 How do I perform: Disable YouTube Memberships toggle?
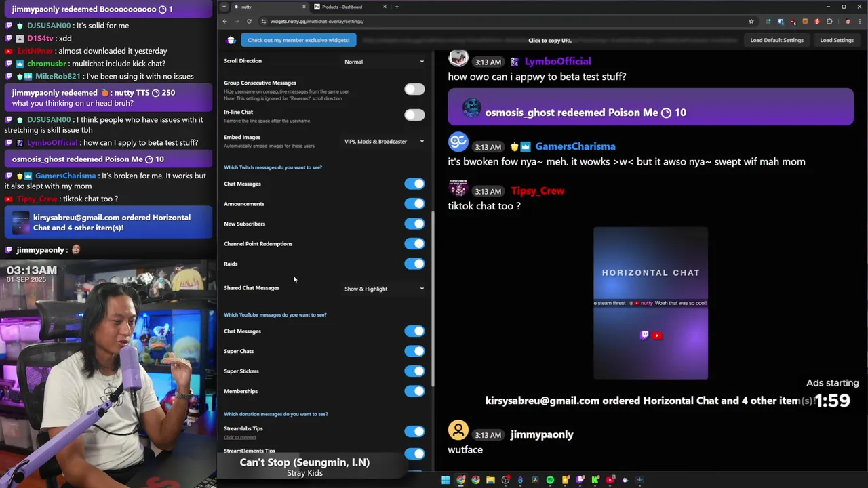[414, 391]
